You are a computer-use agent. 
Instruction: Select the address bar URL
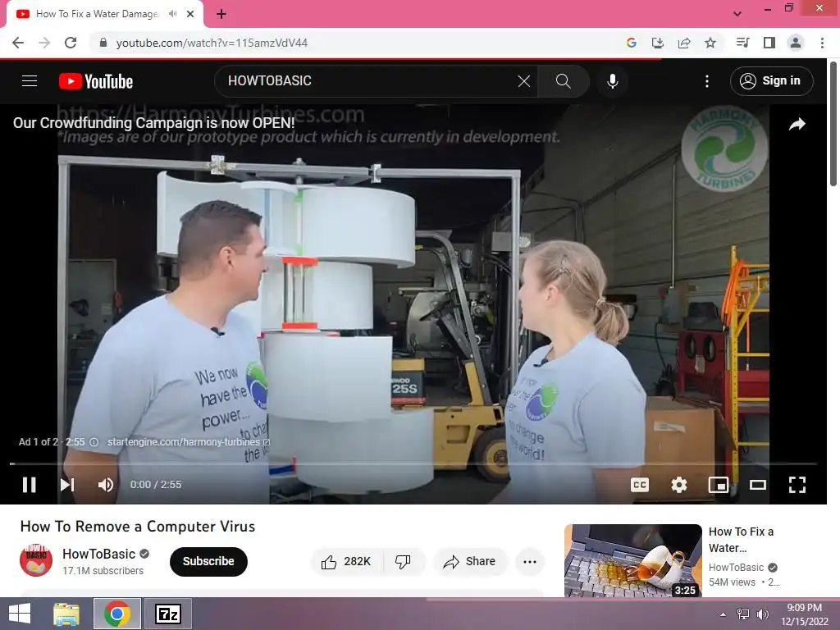(x=212, y=43)
